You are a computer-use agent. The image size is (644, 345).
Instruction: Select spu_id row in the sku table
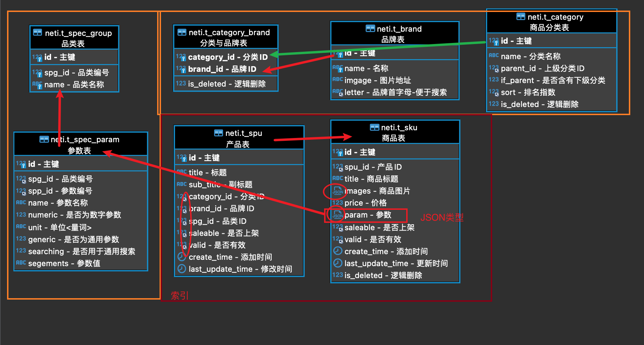pyautogui.click(x=395, y=167)
